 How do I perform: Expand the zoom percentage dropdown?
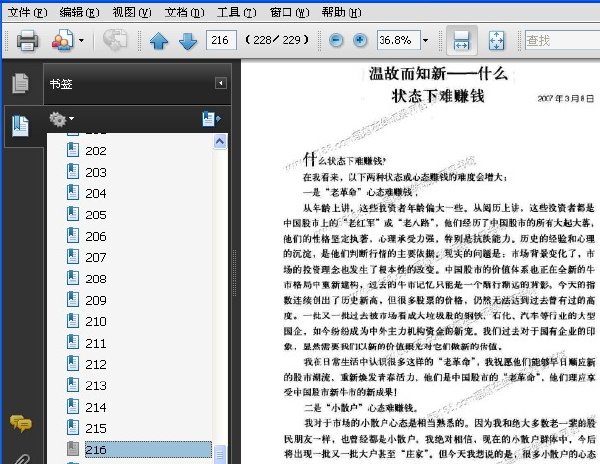coord(425,40)
